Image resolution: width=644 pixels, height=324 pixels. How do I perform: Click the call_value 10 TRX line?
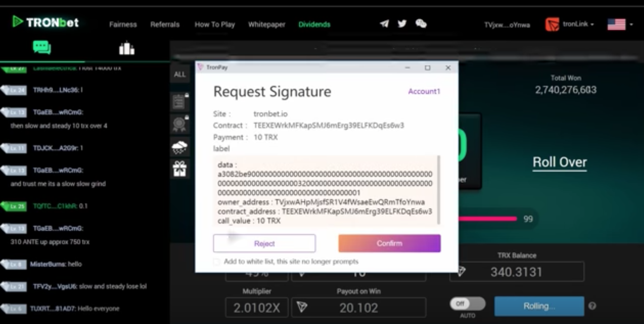tap(249, 221)
